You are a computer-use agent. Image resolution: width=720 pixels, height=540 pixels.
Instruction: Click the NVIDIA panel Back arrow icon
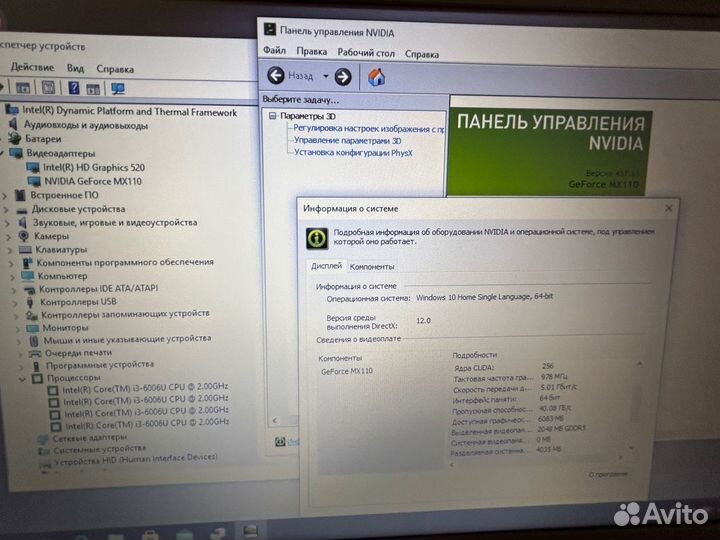click(x=276, y=76)
